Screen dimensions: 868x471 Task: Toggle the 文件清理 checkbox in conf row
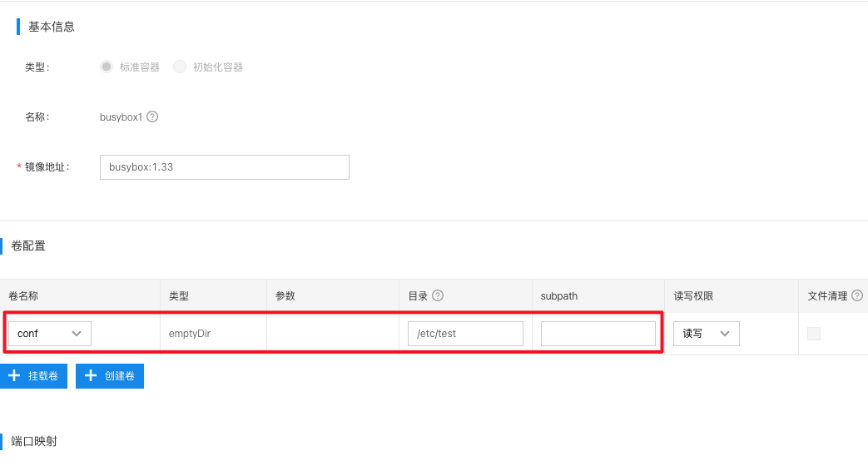pos(814,333)
